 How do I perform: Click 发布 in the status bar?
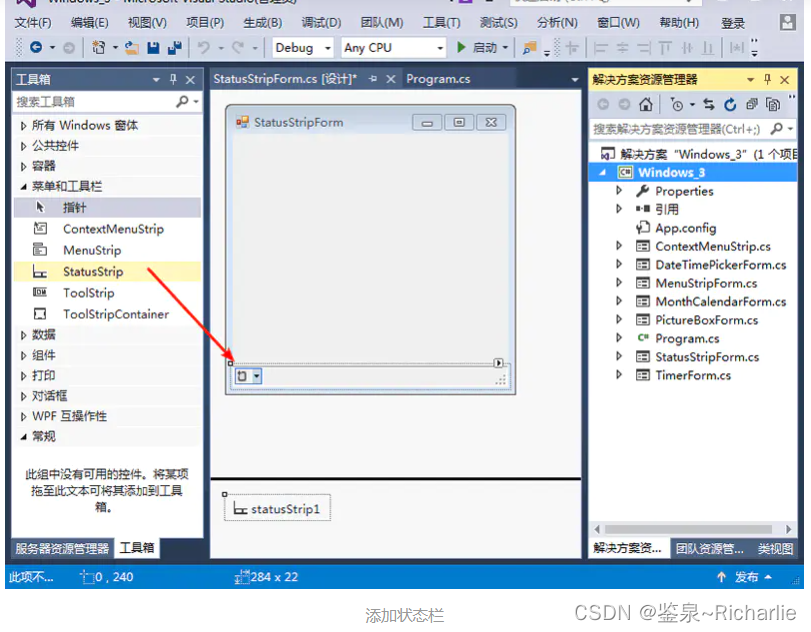coord(746,577)
